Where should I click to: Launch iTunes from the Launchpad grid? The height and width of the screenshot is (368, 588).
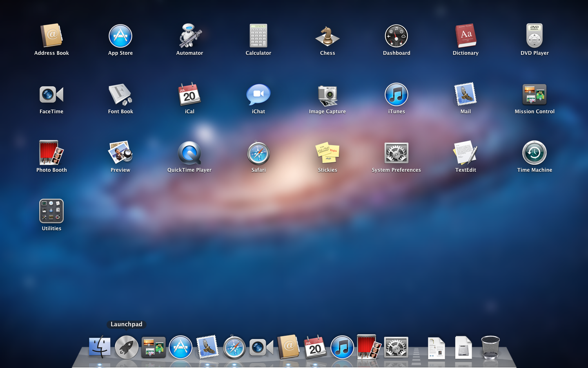396,94
